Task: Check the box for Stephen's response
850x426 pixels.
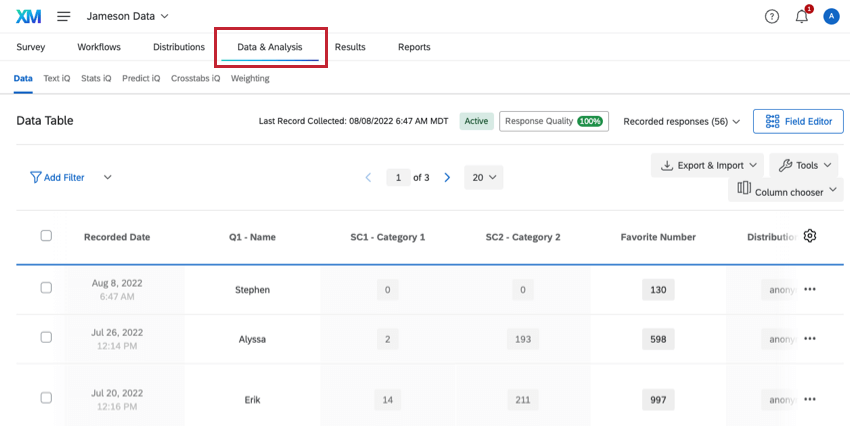Action: pos(46,288)
